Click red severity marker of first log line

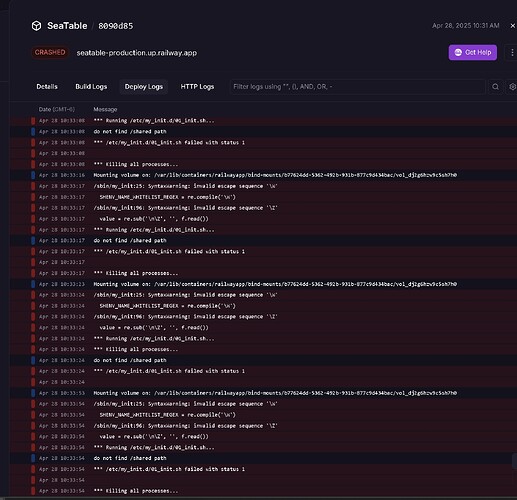coord(33,120)
